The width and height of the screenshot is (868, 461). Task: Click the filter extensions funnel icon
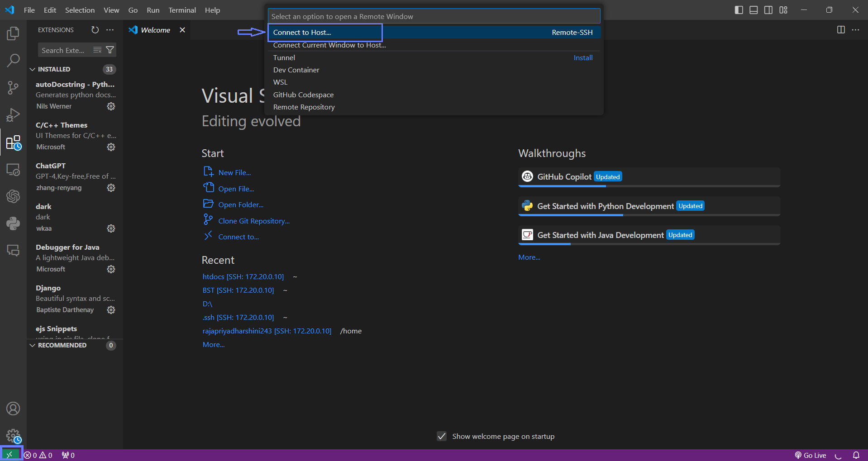pyautogui.click(x=110, y=50)
